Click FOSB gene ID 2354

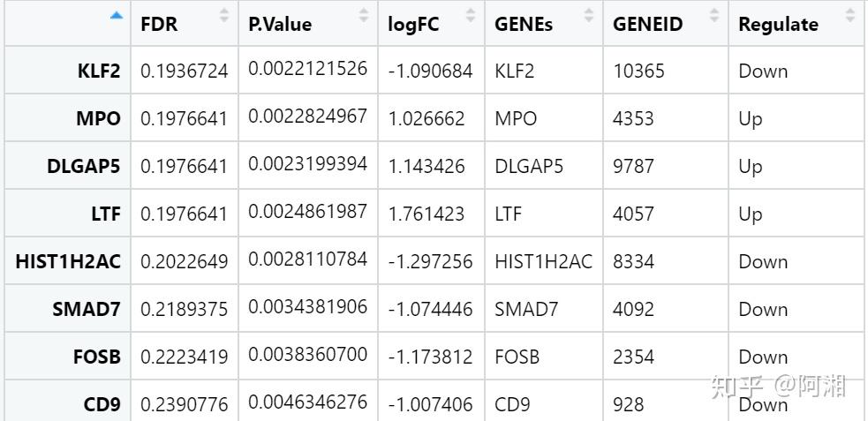634,357
